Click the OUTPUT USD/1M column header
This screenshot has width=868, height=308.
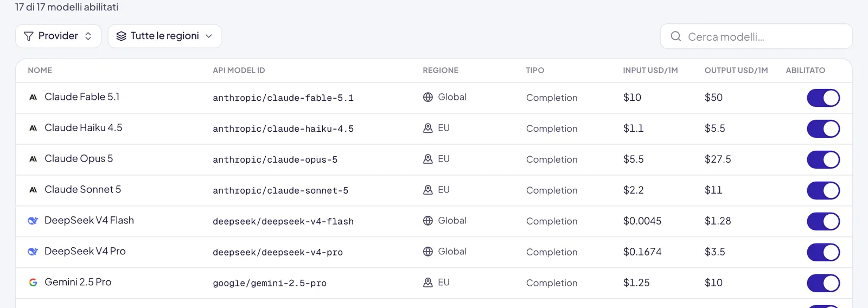736,70
